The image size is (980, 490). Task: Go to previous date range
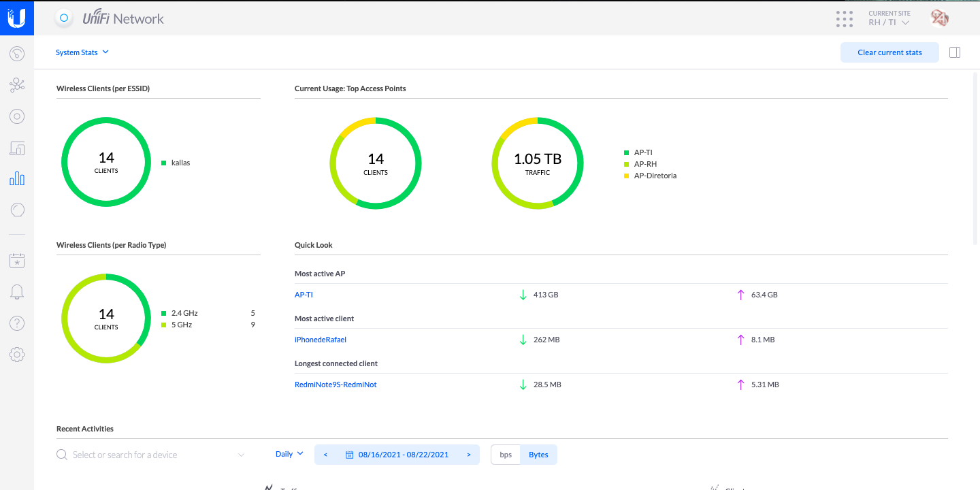tap(325, 455)
